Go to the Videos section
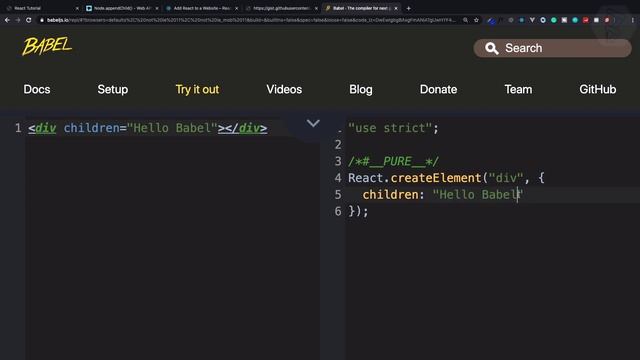 point(284,89)
